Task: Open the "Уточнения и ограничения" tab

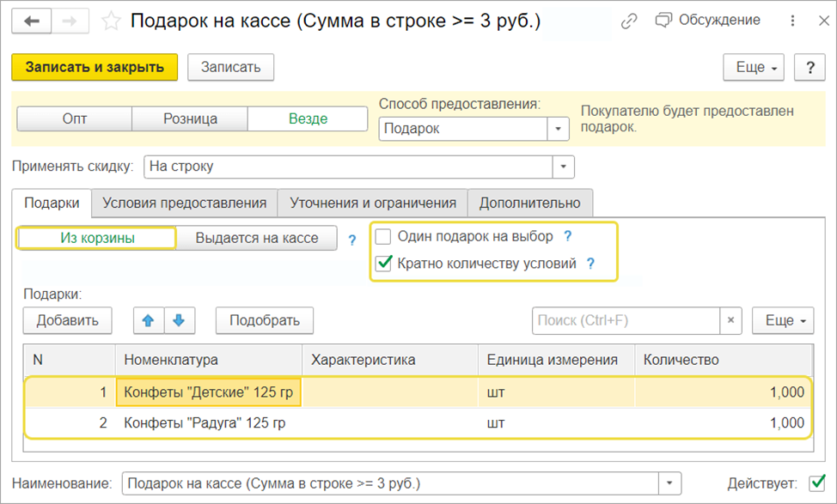Action: (x=373, y=203)
